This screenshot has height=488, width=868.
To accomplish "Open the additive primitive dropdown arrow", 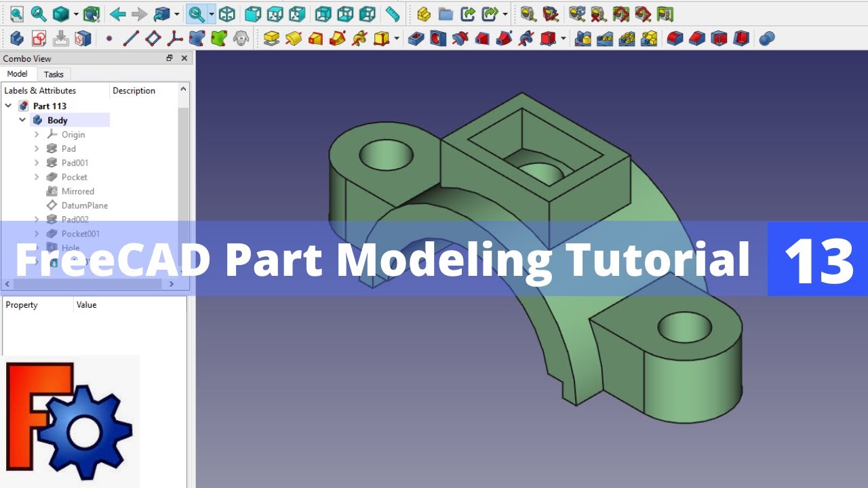I will [396, 39].
